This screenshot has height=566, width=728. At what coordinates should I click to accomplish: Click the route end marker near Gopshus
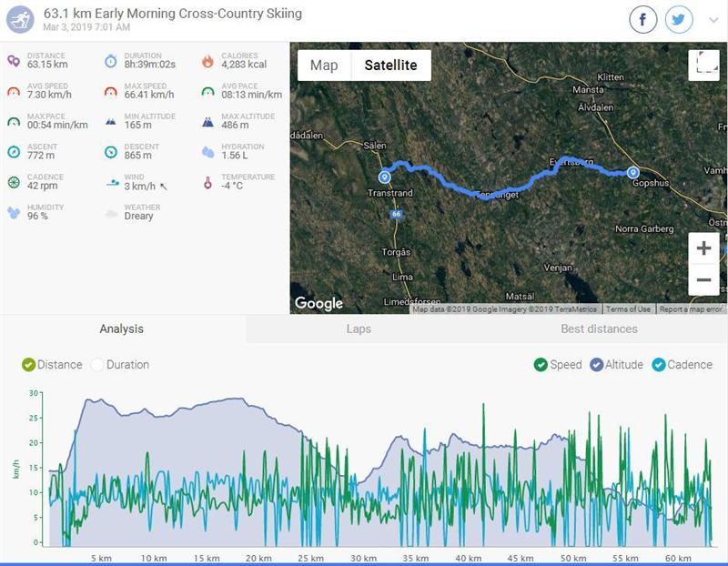click(632, 173)
